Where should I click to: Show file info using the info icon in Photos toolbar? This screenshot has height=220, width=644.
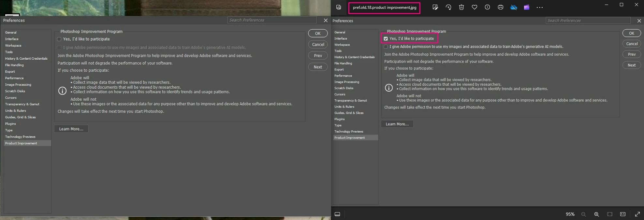click(x=487, y=7)
